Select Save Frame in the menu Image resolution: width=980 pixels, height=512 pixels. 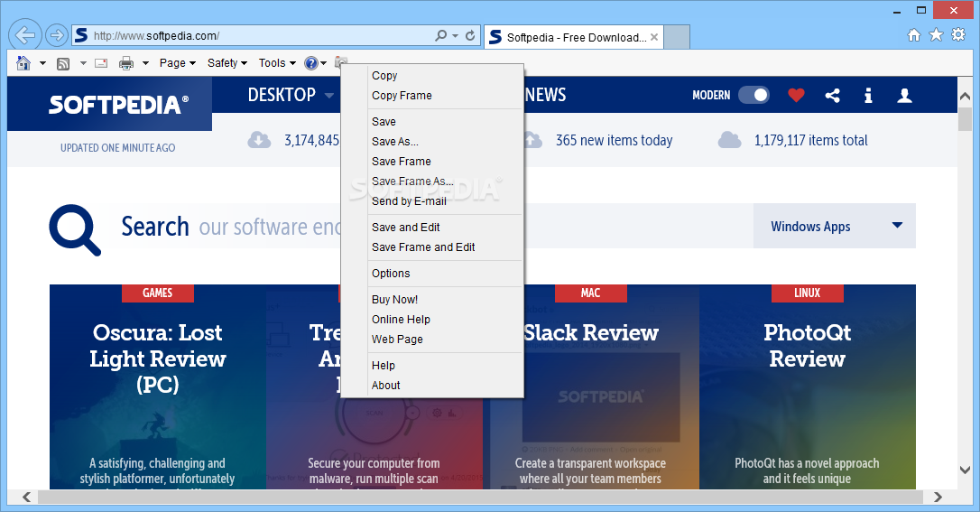tap(402, 162)
